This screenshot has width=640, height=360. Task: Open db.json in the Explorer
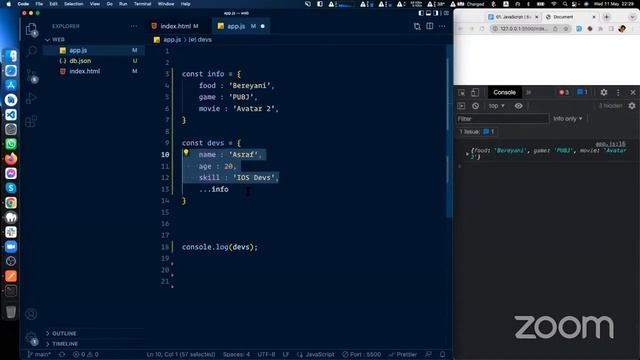pos(80,61)
